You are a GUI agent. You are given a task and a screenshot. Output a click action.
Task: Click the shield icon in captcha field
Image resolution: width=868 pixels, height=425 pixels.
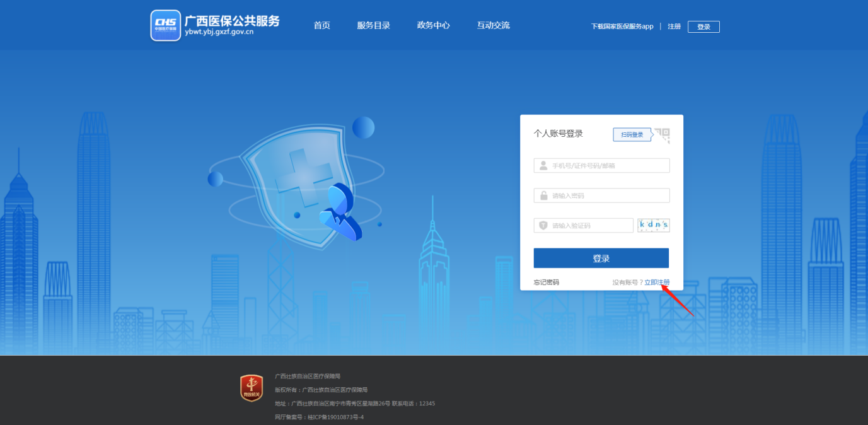tap(543, 225)
